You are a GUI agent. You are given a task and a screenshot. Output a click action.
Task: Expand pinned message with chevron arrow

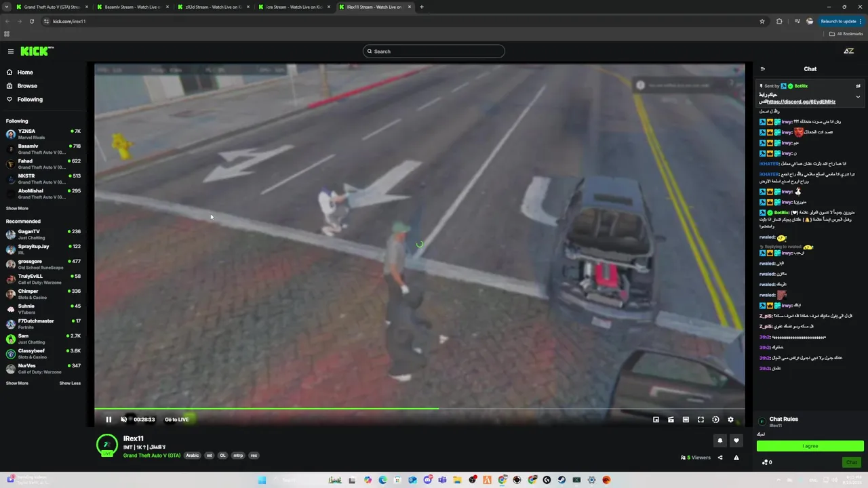[x=858, y=97]
